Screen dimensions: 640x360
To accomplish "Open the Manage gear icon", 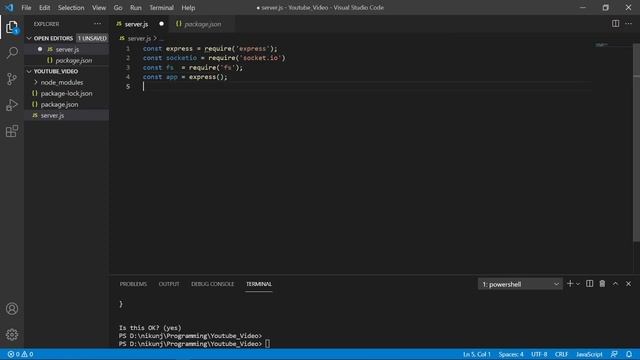I will [12, 335].
